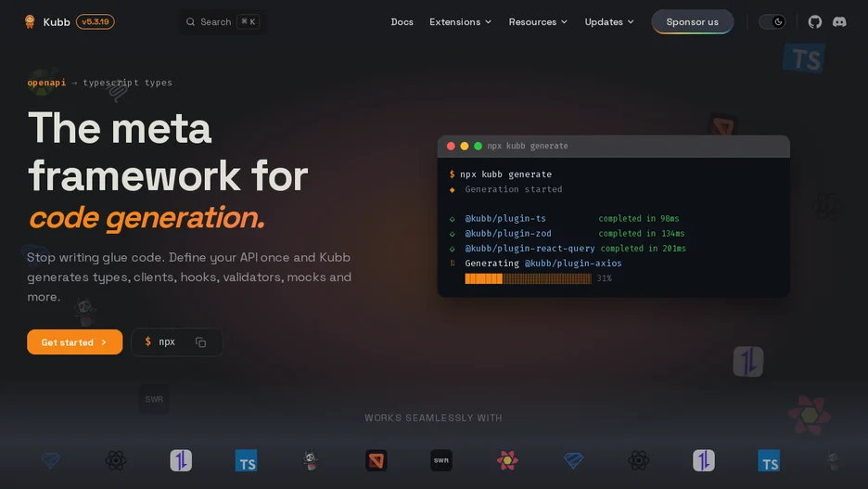The image size is (868, 489).
Task: Click the "Stop writing glue code" paragraph
Action: (x=189, y=277)
